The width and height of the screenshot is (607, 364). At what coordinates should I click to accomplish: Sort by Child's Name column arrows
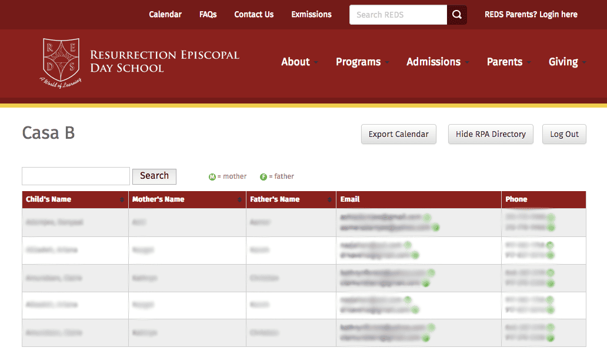(122, 199)
